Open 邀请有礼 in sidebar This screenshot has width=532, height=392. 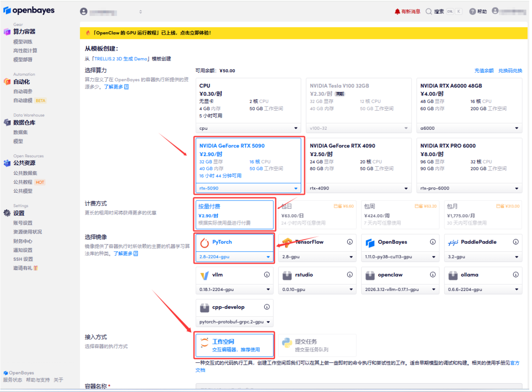26,268
